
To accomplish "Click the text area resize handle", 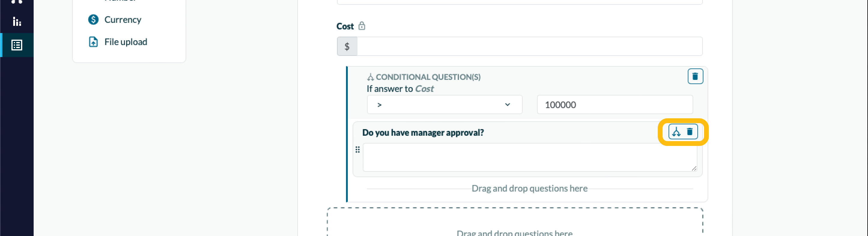I will tap(694, 168).
